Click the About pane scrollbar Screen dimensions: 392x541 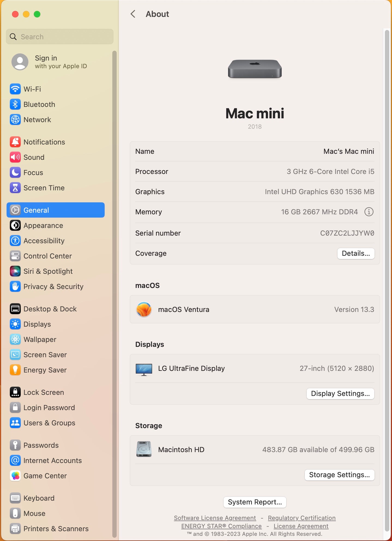(x=387, y=280)
